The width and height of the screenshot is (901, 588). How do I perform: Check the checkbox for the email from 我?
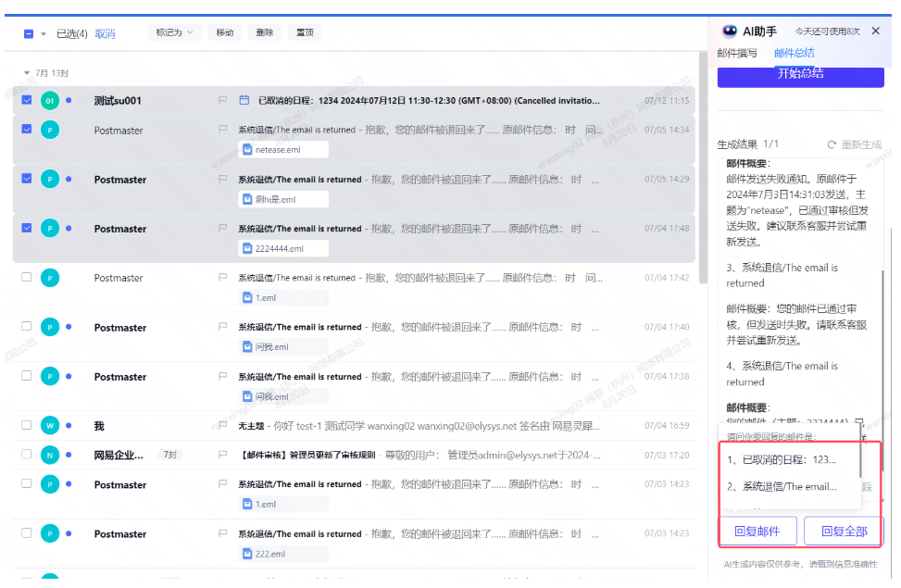tap(27, 425)
